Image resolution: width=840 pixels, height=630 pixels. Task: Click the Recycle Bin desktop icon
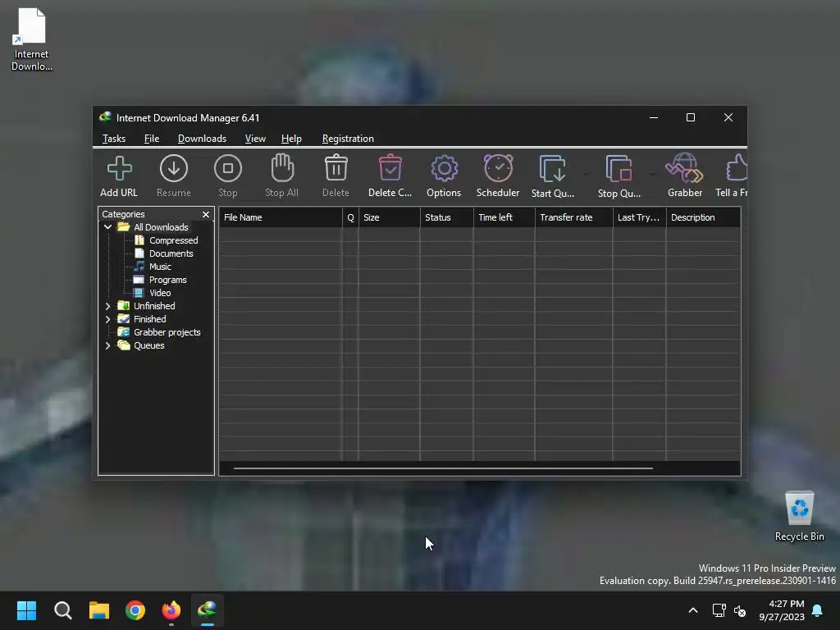coord(799,516)
